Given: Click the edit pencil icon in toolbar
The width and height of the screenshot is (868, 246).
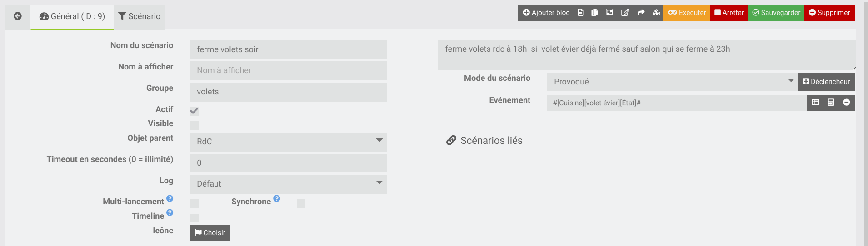Looking at the screenshot, I should click(625, 13).
